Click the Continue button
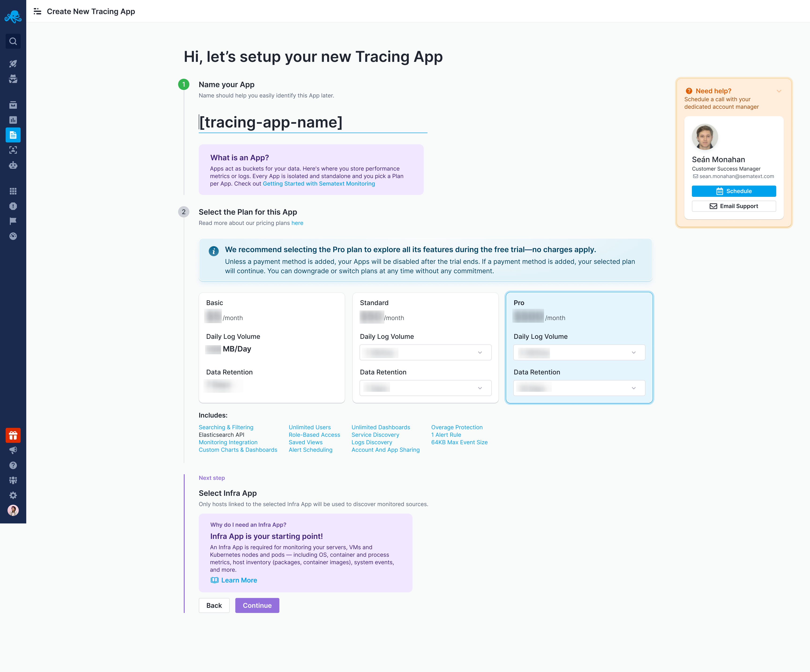The width and height of the screenshot is (810, 672). tap(257, 605)
